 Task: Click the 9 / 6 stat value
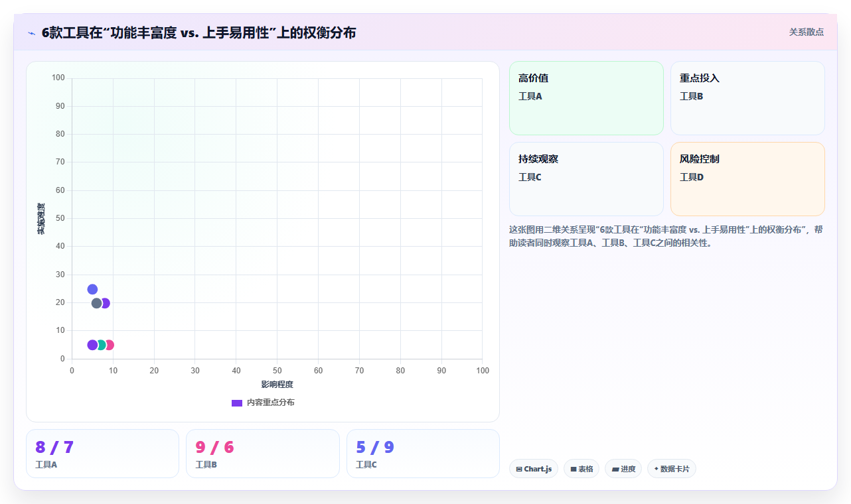click(214, 448)
